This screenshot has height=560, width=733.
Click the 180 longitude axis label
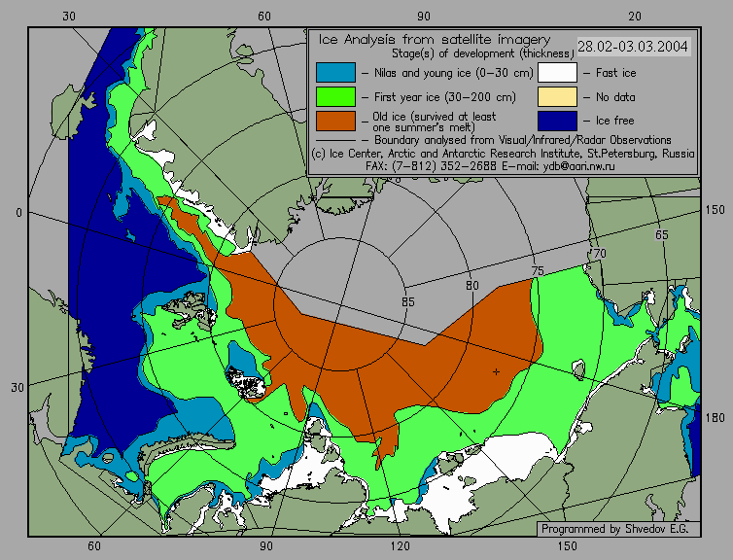click(715, 418)
